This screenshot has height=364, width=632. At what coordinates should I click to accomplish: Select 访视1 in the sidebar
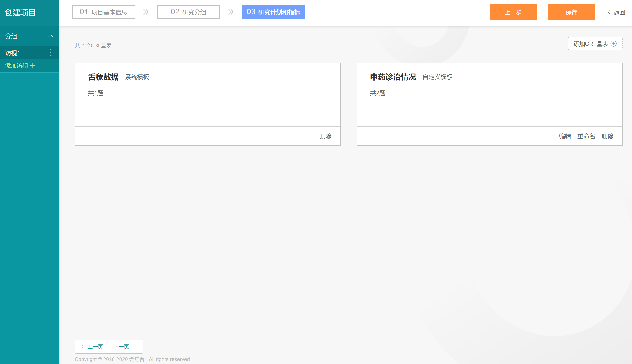click(13, 53)
